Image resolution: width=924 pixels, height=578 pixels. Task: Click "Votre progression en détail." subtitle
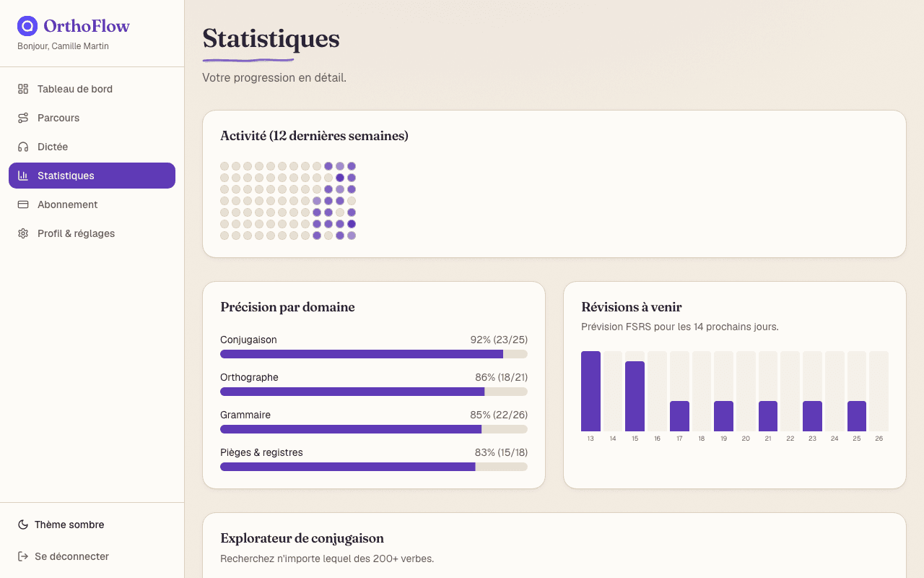[x=274, y=77]
